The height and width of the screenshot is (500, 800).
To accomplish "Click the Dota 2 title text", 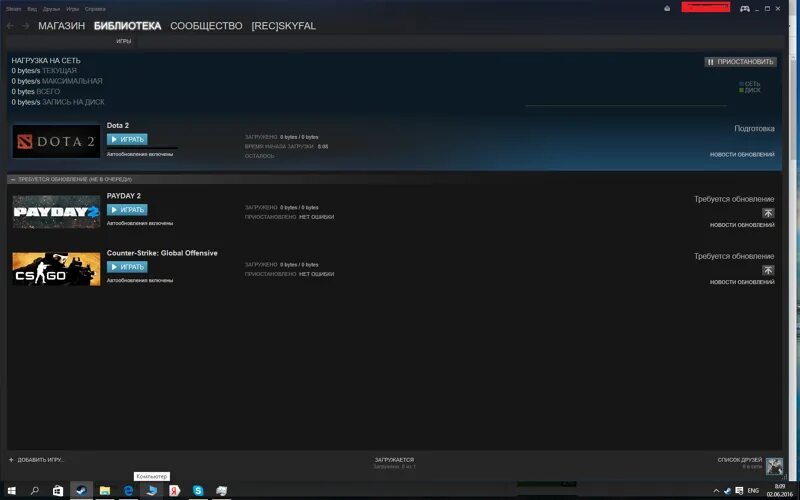I will [117, 125].
